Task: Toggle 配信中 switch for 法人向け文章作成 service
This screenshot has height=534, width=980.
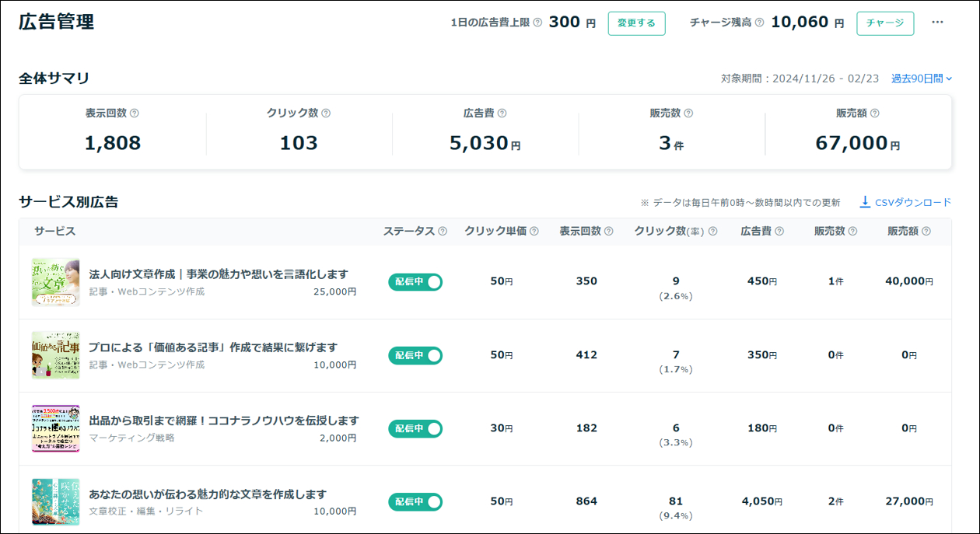Action: pos(415,282)
